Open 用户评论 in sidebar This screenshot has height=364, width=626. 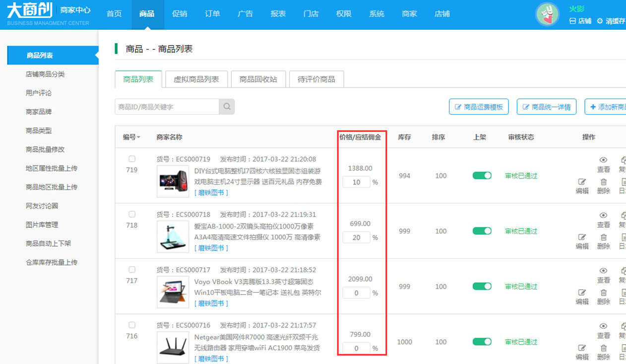click(39, 93)
